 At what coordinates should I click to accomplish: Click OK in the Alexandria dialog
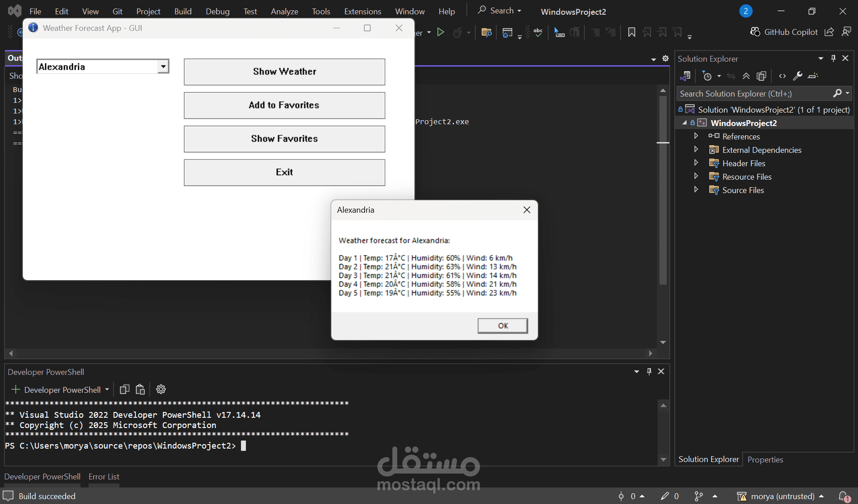pos(503,326)
